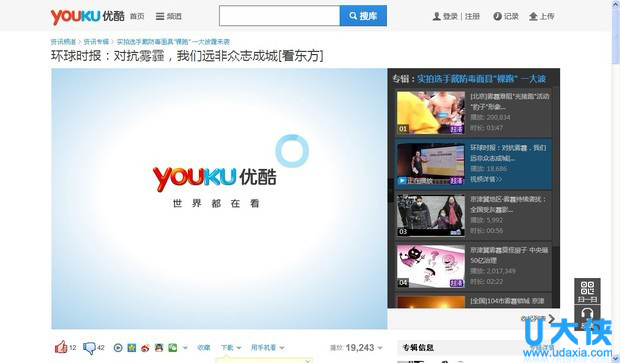
Task: Focus the top search input box
Action: tap(280, 16)
